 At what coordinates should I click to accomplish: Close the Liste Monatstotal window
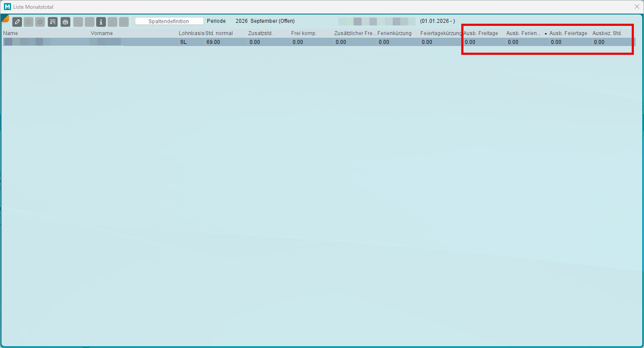coord(637,7)
